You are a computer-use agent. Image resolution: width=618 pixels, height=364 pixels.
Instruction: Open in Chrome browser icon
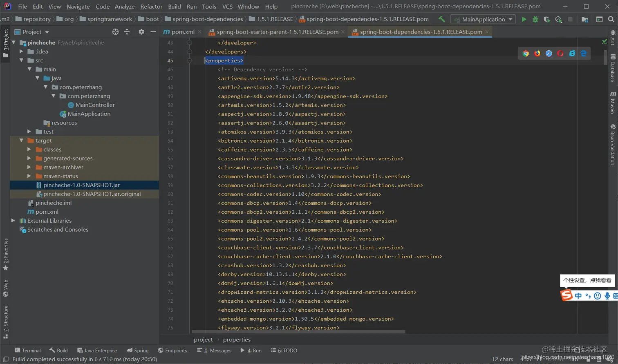pyautogui.click(x=526, y=54)
